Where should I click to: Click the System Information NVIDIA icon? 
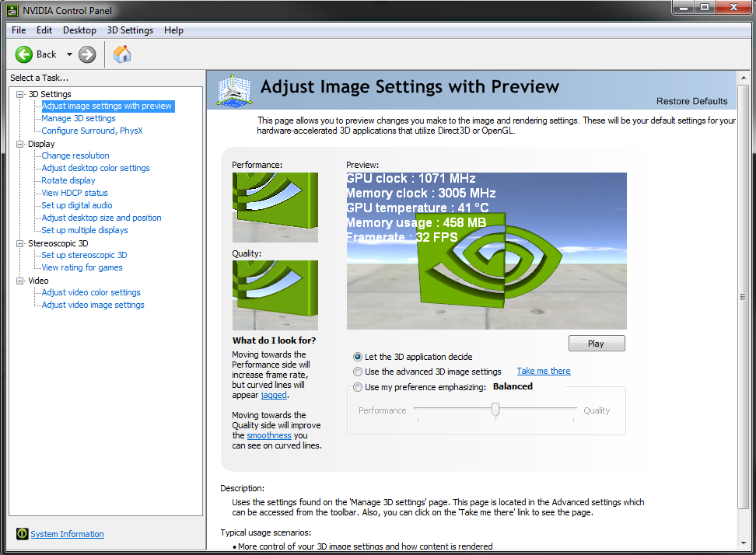point(23,533)
